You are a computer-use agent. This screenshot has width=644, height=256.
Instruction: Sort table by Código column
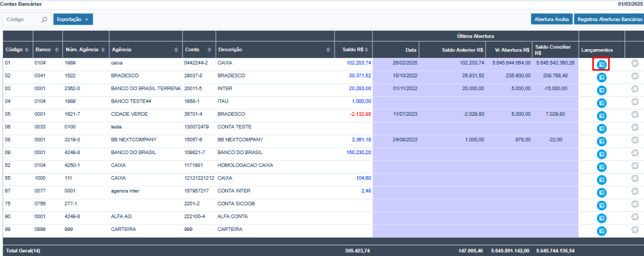coord(27,50)
